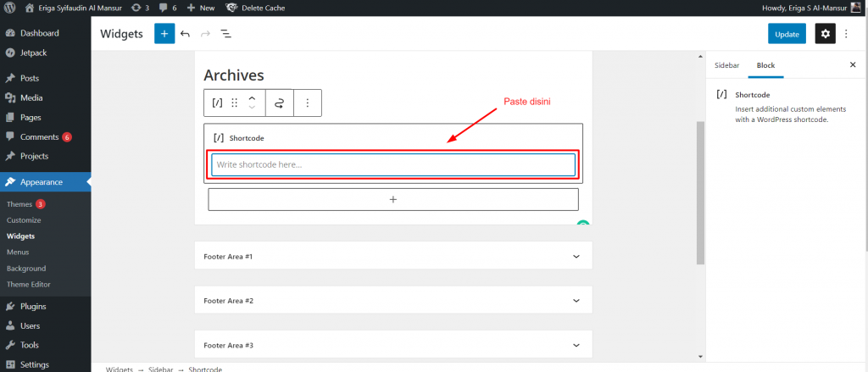Expand Footer Area #3
Viewport: 868px width, 372px height.
click(x=393, y=345)
